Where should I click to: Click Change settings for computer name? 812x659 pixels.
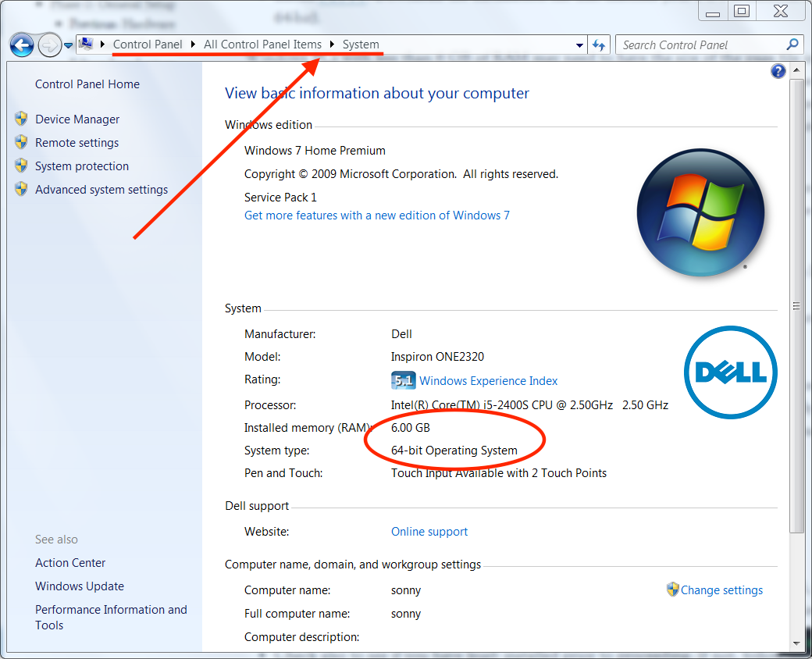click(x=721, y=590)
